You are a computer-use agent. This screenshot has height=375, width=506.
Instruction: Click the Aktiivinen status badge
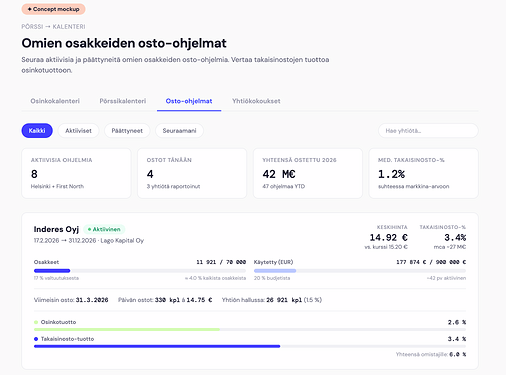[x=104, y=229]
